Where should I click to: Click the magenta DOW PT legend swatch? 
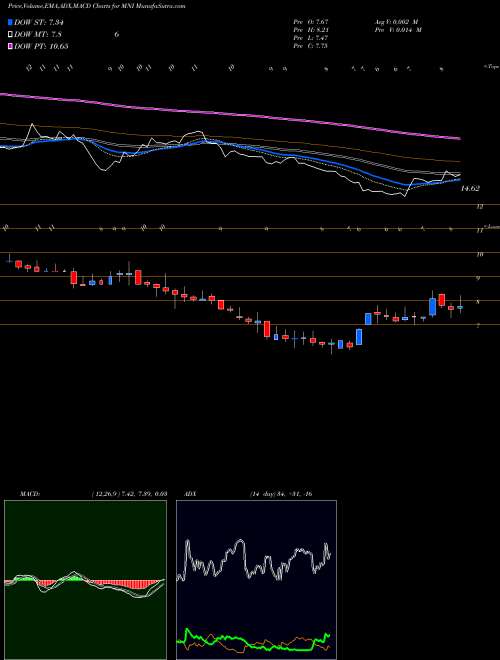point(11,46)
